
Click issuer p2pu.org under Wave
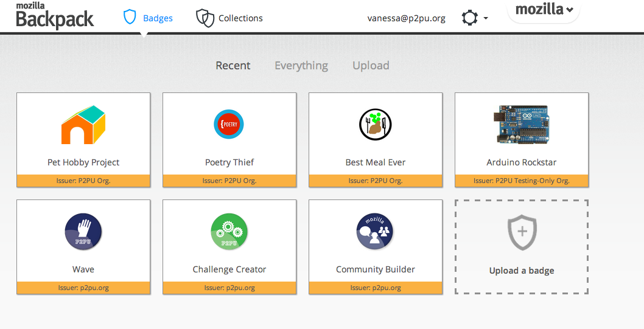click(83, 288)
